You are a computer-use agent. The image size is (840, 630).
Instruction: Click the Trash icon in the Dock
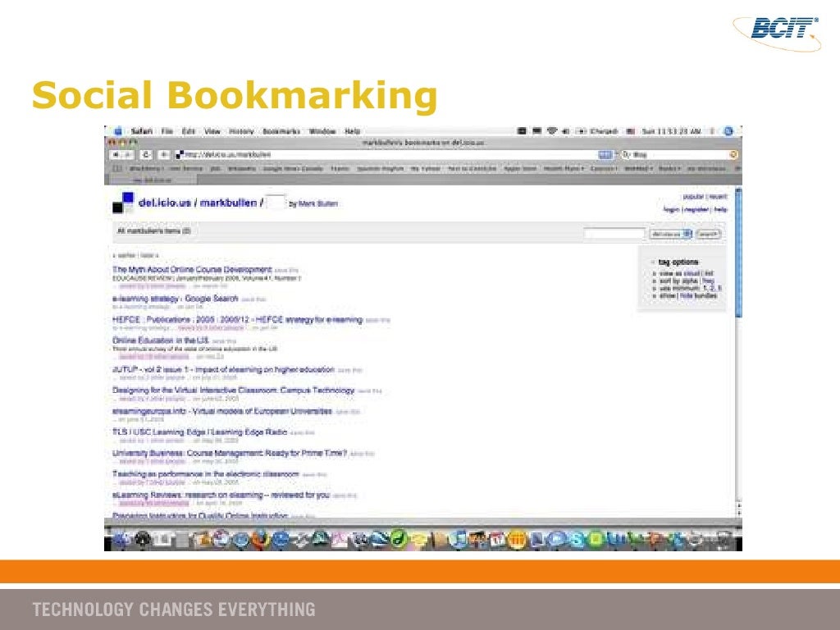point(724,539)
